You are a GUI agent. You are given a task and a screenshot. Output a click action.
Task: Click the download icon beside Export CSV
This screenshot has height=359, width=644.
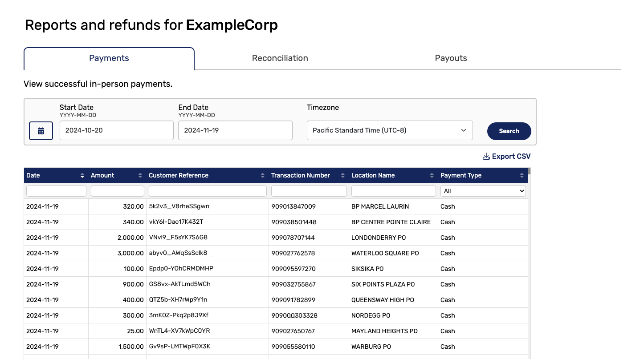point(485,156)
